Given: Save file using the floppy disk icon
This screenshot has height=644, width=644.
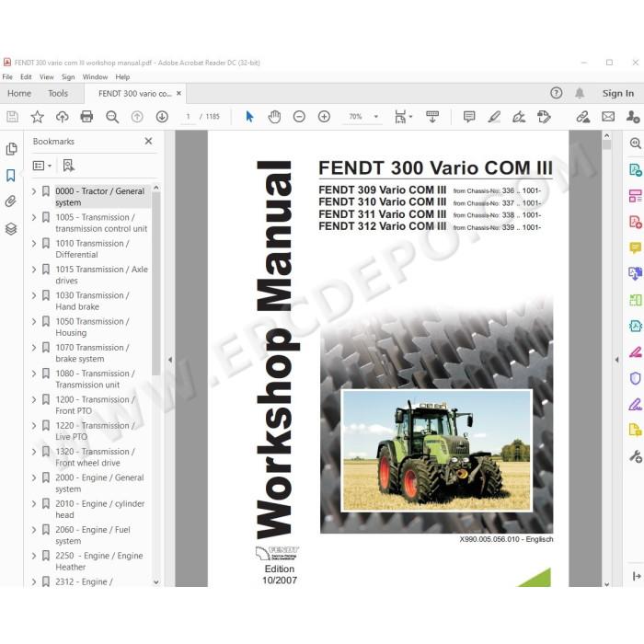Looking at the screenshot, I should click(12, 117).
